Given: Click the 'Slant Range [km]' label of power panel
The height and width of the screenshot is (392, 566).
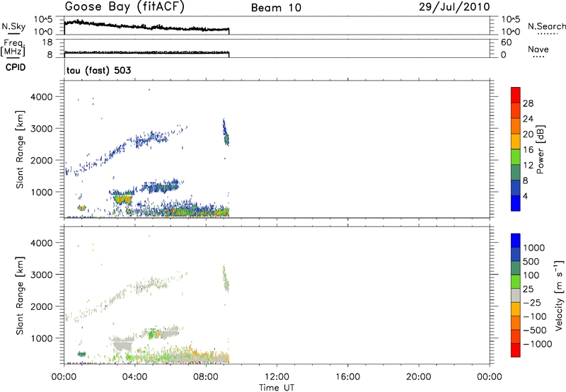Looking at the screenshot, I should click(20, 149).
